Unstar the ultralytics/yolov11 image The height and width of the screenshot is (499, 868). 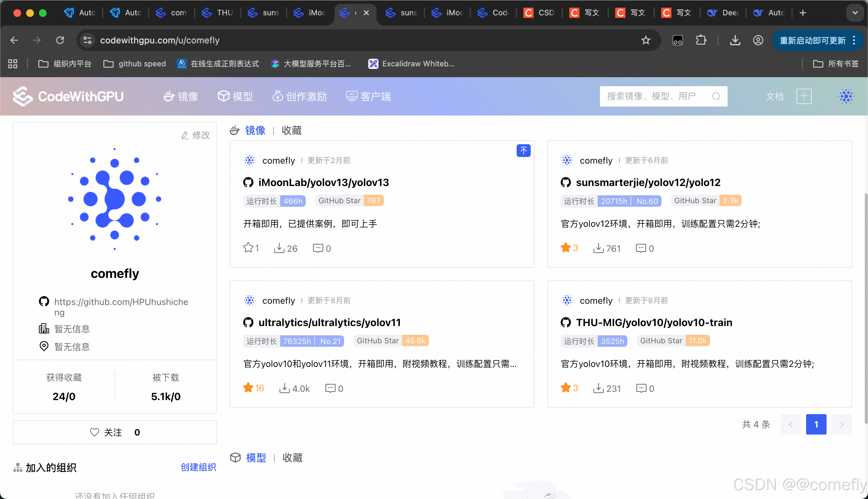tap(248, 388)
